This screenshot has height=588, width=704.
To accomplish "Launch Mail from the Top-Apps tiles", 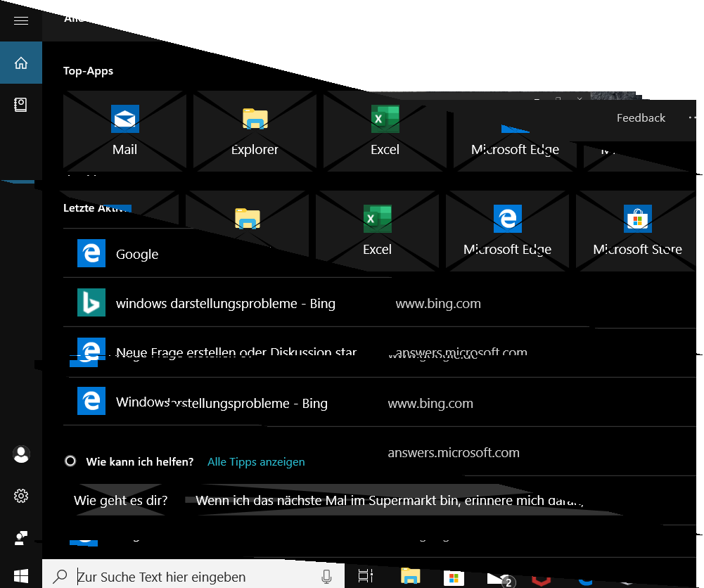I will (x=124, y=131).
